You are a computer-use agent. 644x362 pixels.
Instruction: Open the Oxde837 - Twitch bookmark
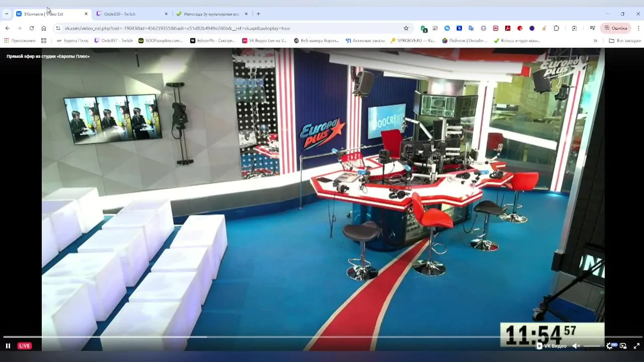click(114, 41)
